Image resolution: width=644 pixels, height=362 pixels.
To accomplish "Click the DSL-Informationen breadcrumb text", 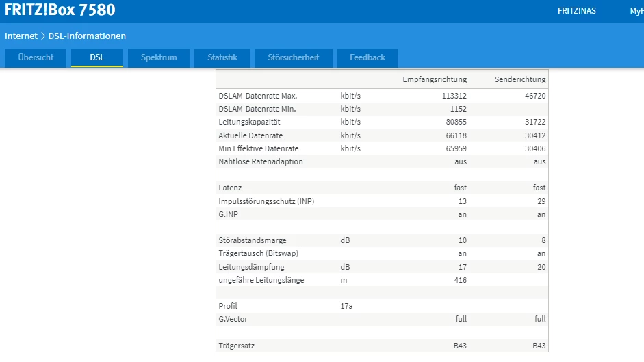I will (87, 36).
